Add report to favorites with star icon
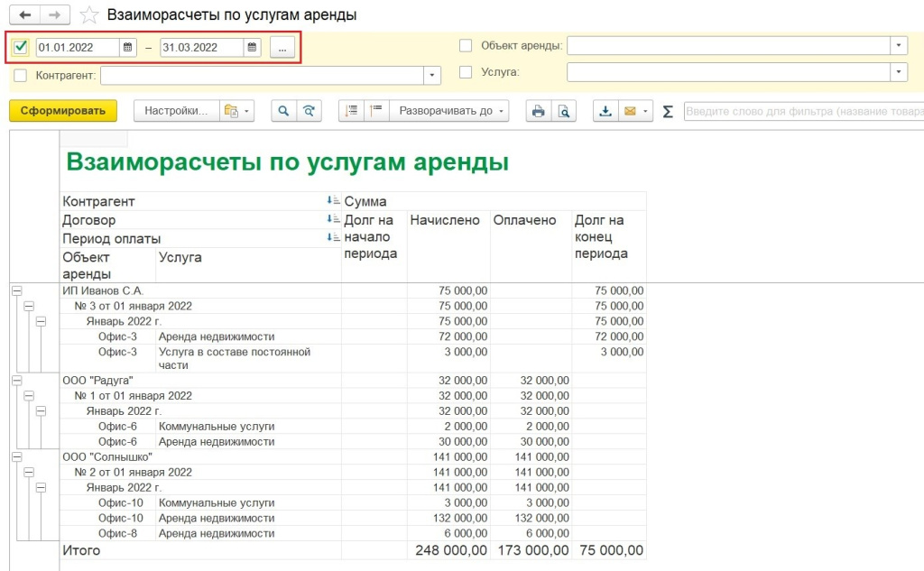Image resolution: width=924 pixels, height=571 pixels. click(88, 15)
